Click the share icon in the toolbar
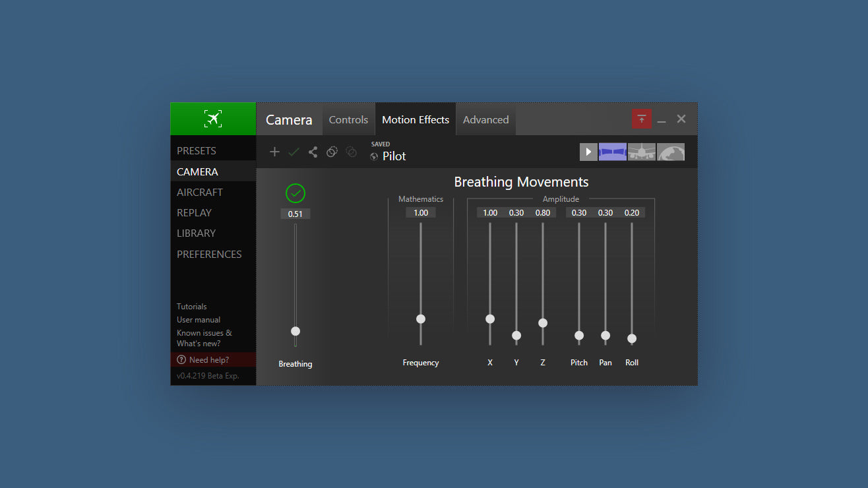 (313, 152)
